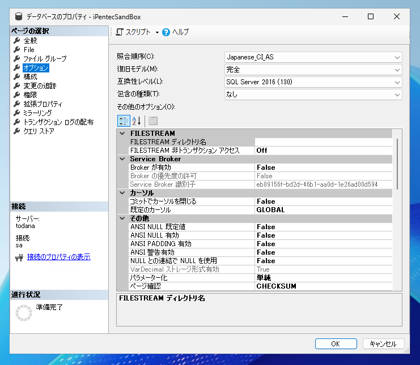
Task: Open the 復旧モデル dropdown
Action: point(313,70)
